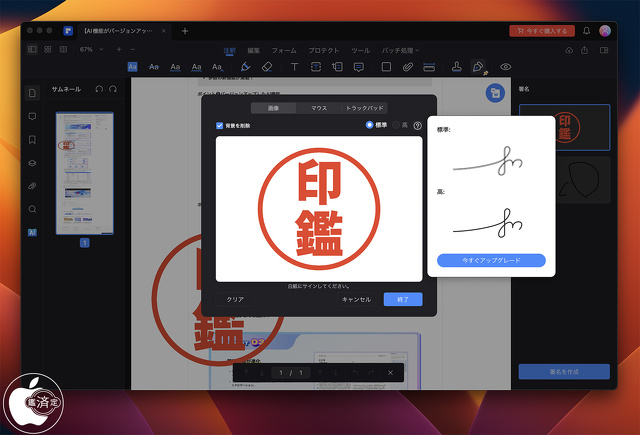The height and width of the screenshot is (435, 640).
Task: Open the attachments sidebar paperclip icon
Action: click(x=32, y=186)
